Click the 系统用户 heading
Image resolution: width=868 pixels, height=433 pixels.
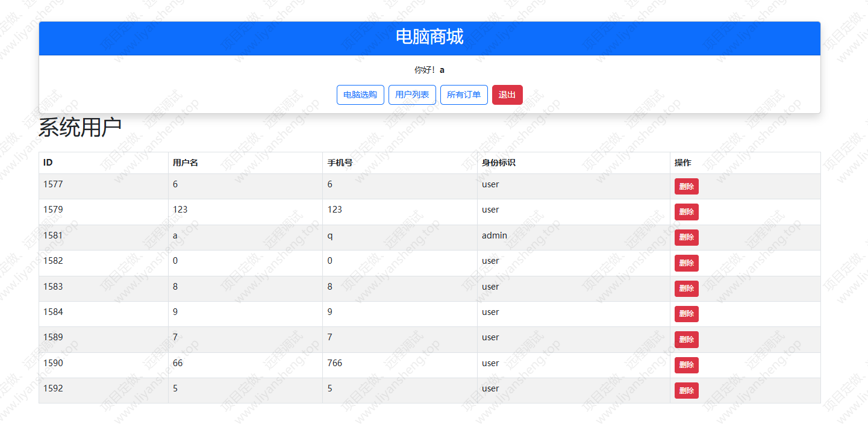(x=80, y=128)
